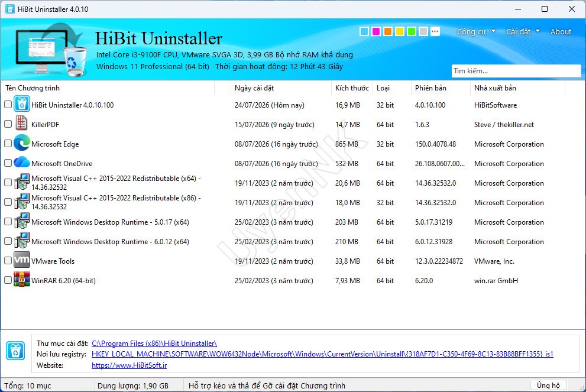
Task: Click the Microsoft OneDrive cloud icon
Action: point(22,163)
